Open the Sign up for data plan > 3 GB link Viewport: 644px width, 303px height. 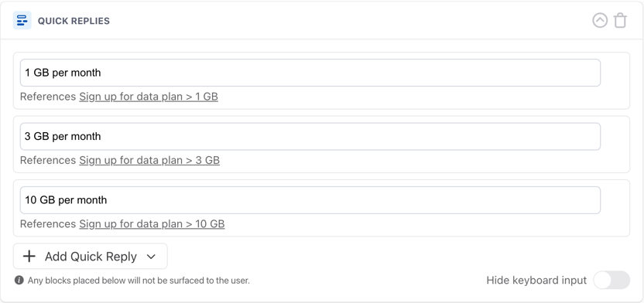pyautogui.click(x=149, y=160)
